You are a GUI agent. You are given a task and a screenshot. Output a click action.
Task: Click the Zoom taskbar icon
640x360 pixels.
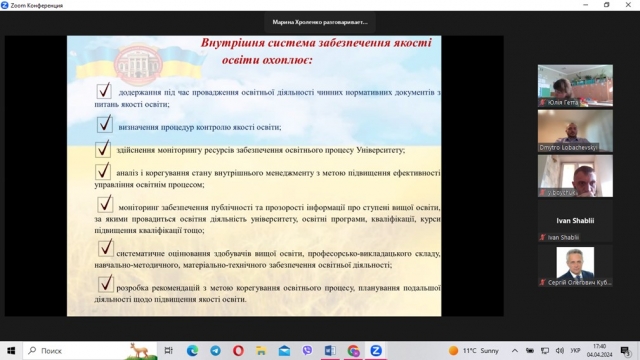coord(376,351)
